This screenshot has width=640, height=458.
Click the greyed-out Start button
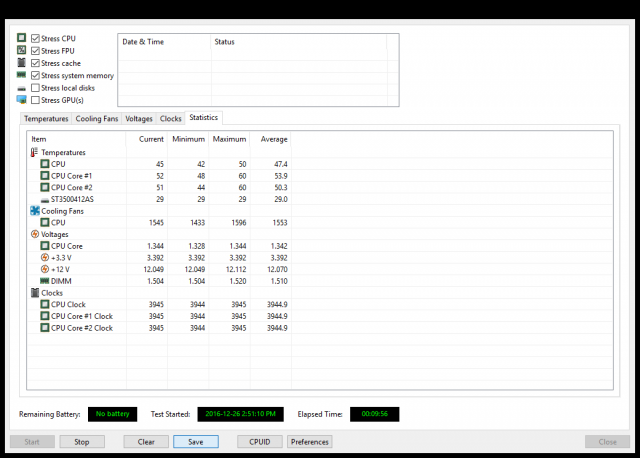coord(32,442)
